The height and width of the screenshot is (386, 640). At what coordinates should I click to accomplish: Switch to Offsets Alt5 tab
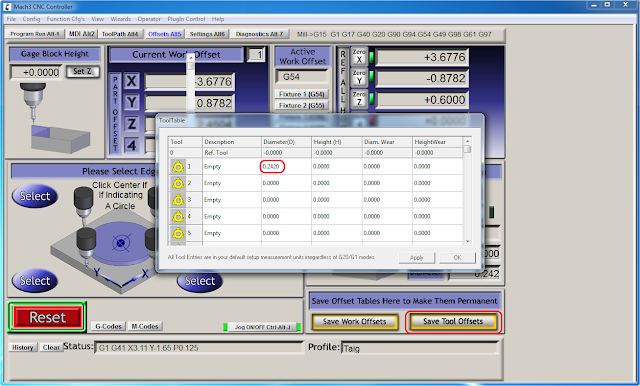coord(164,34)
